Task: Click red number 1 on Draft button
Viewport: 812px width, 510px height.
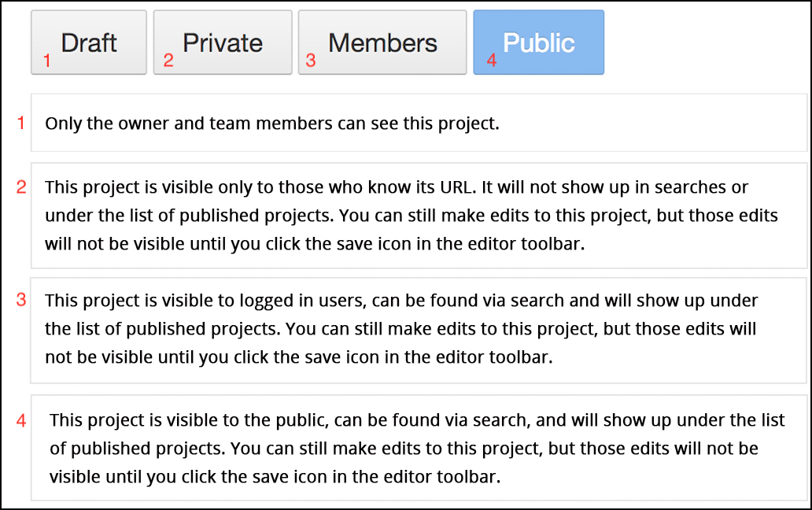Action: point(47,61)
